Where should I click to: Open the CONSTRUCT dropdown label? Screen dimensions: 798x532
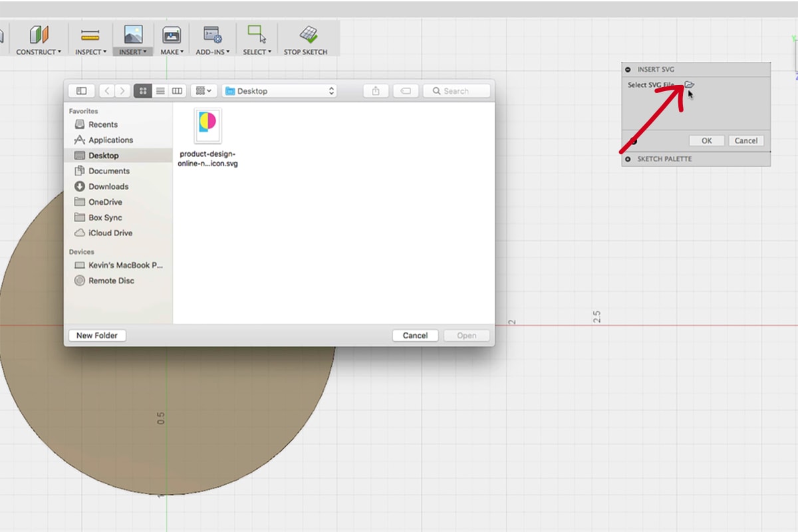click(x=39, y=52)
